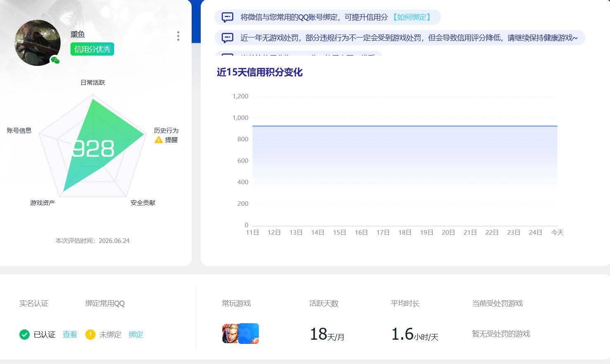Image resolution: width=610 pixels, height=364 pixels.
Task: Select the 日常活跃 radar label
Action: (x=93, y=83)
